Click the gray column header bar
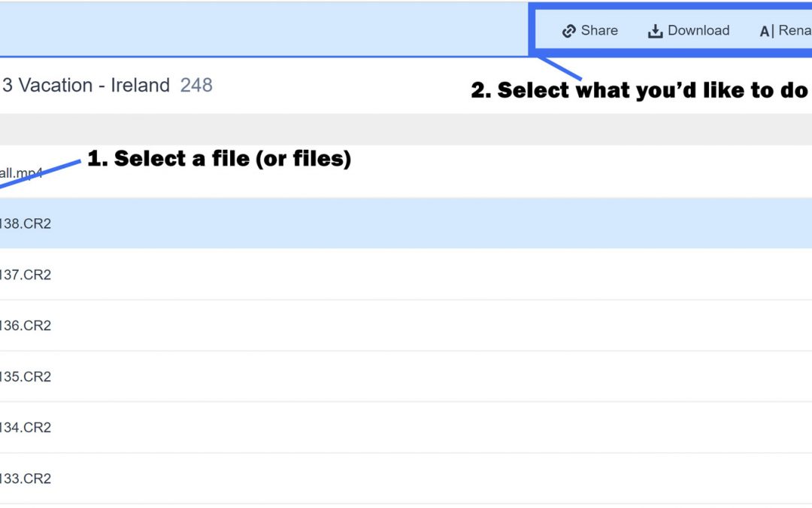The image size is (812, 508). point(406,129)
